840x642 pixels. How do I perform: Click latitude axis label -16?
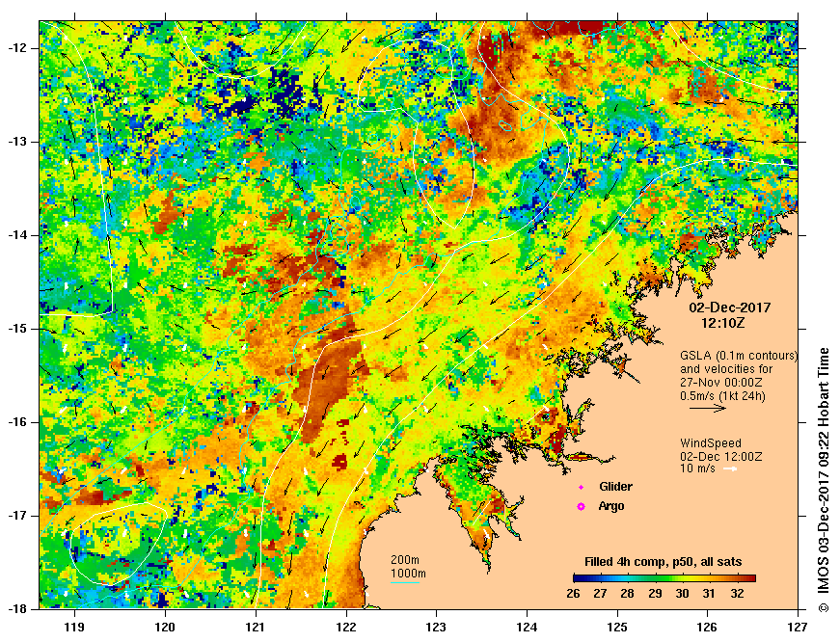(x=16, y=422)
